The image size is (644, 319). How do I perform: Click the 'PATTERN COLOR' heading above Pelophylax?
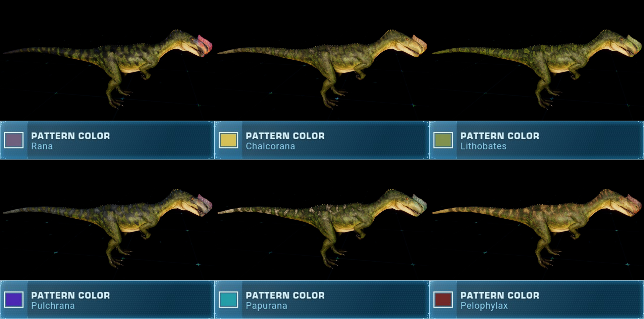[500, 295]
